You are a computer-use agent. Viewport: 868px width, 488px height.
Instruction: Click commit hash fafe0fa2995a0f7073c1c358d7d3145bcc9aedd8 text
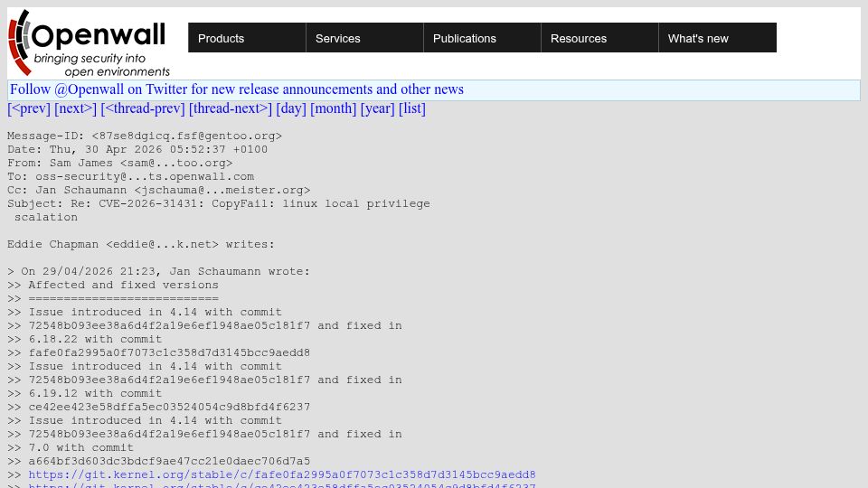click(x=169, y=352)
